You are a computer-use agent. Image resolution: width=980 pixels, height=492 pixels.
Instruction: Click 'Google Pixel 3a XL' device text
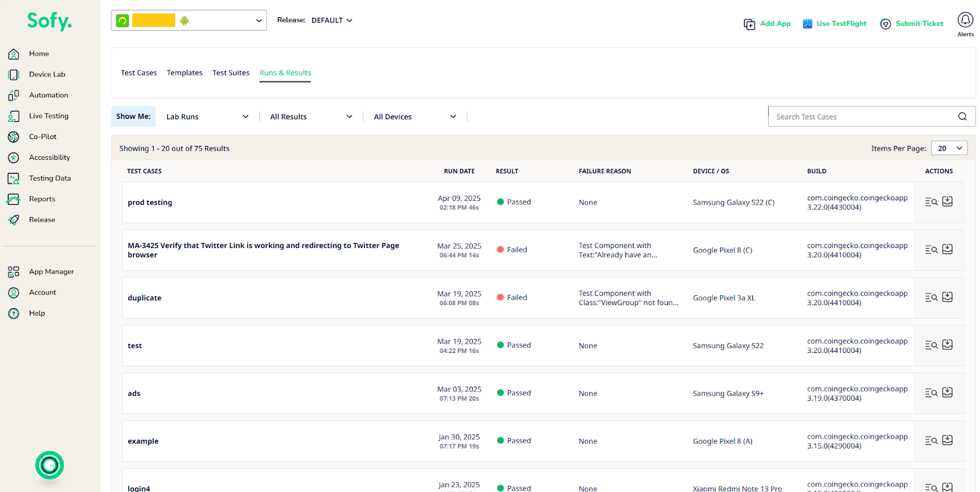pos(723,298)
